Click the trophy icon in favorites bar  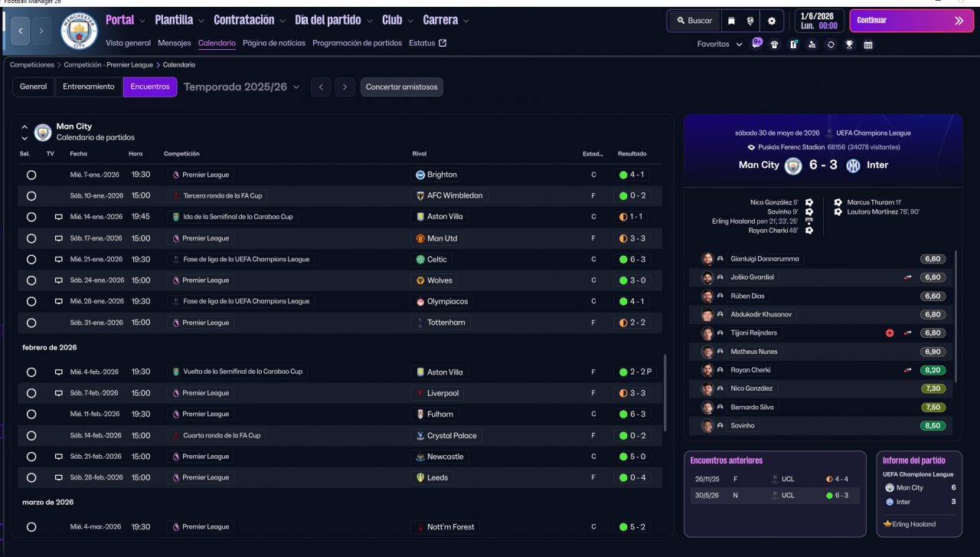[849, 44]
